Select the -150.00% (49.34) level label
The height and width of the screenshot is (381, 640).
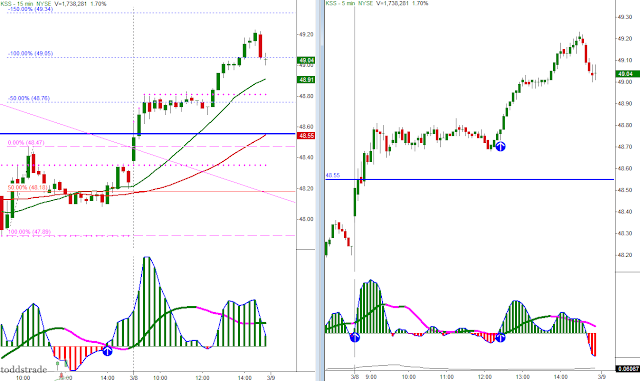(x=30, y=9)
